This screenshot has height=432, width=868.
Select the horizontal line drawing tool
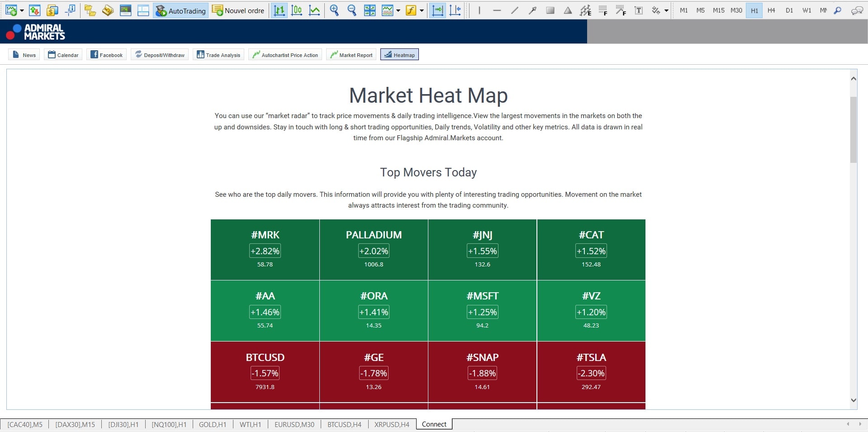(497, 10)
